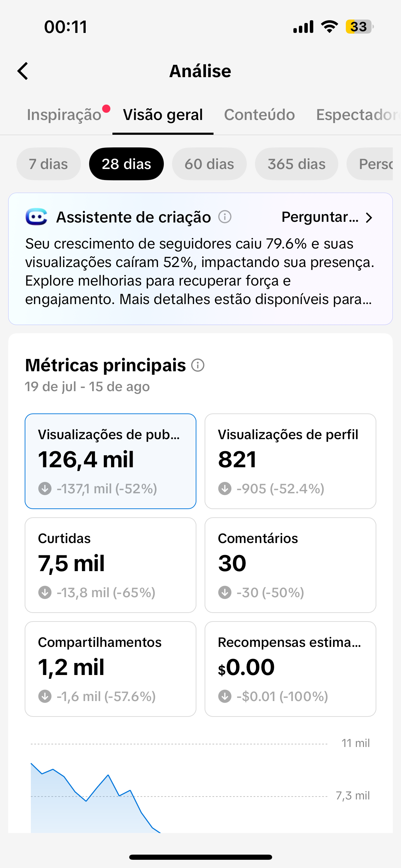Open the Métricas principais info icon
The width and height of the screenshot is (401, 868).
click(x=198, y=365)
